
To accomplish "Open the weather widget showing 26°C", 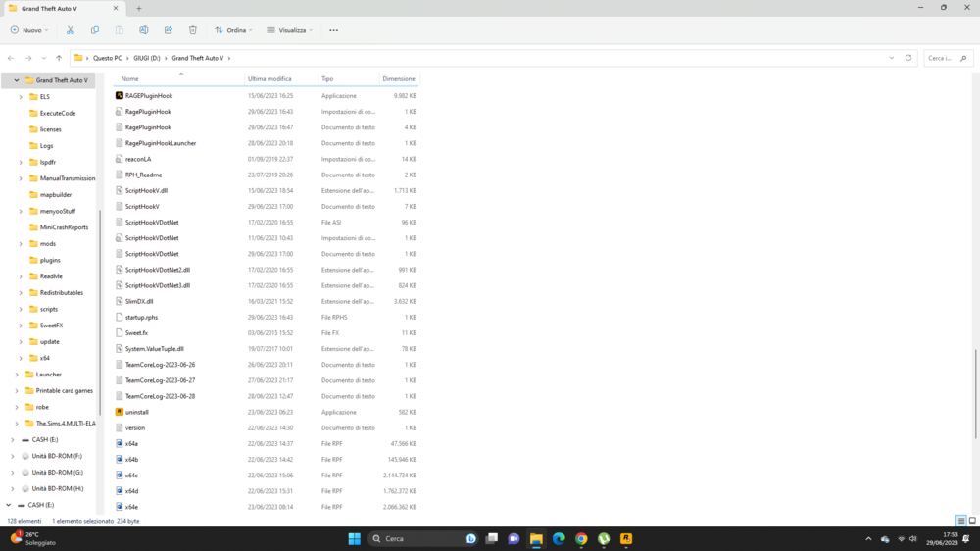I will [x=34, y=538].
